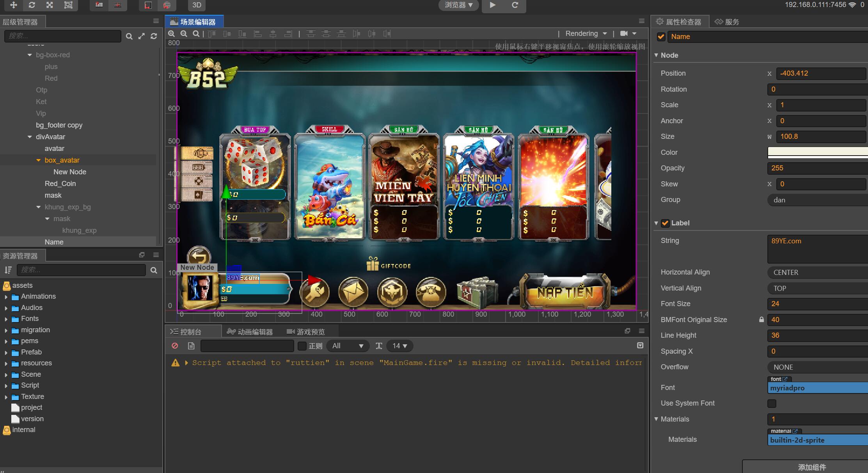Screen dimensions: 868x473
Task: Zoom in scene view
Action: click(171, 34)
